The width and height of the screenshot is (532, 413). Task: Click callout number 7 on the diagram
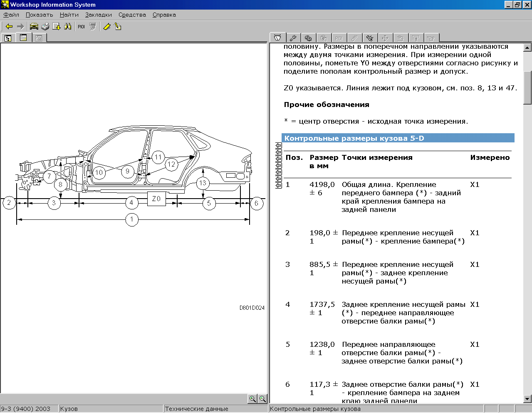pos(49,176)
